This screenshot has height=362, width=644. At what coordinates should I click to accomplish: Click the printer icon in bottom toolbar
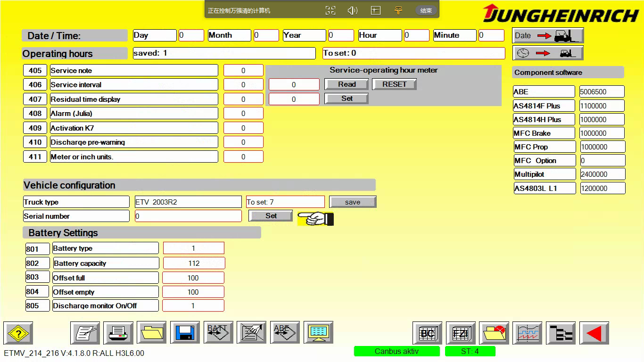(118, 333)
